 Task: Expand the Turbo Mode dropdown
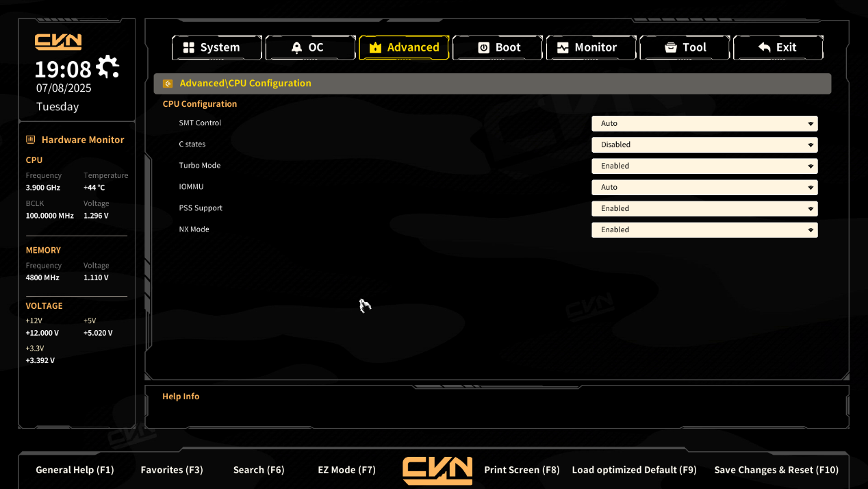click(x=704, y=166)
